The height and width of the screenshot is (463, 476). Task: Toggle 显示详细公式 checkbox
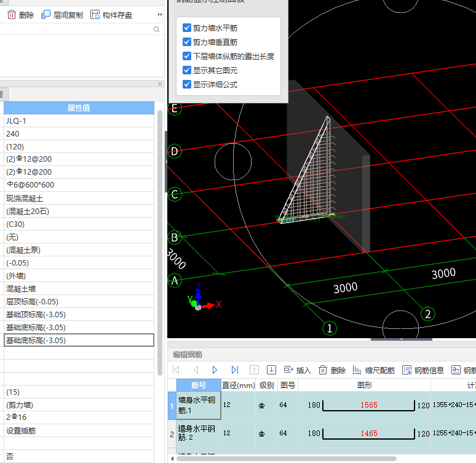click(187, 84)
